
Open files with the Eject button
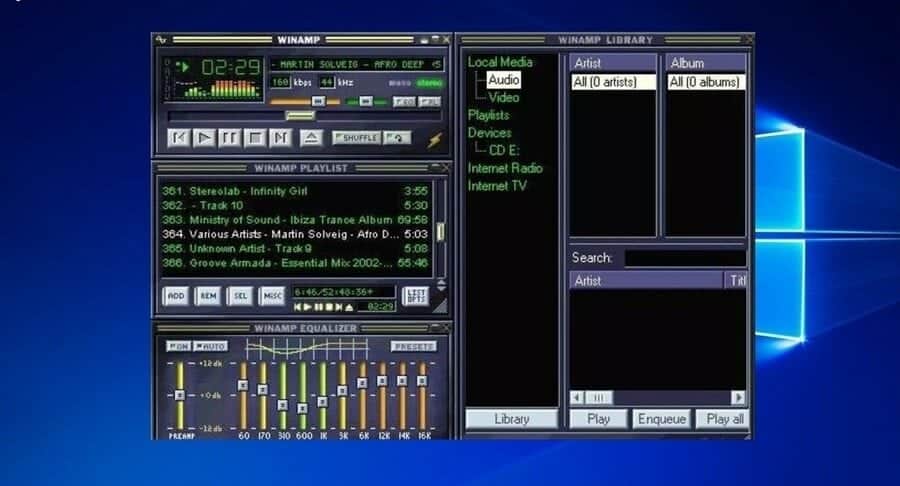[311, 138]
